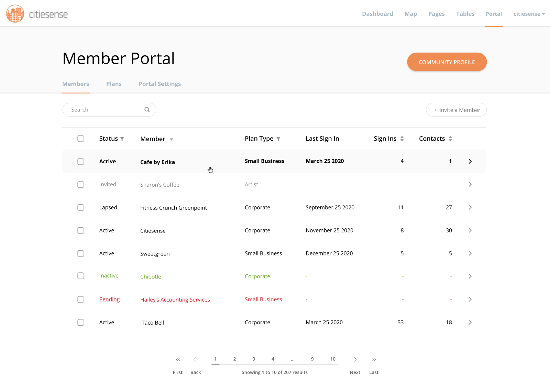Viewport: 550px width, 392px height.
Task: Click the Community Profile button
Action: pos(447,62)
